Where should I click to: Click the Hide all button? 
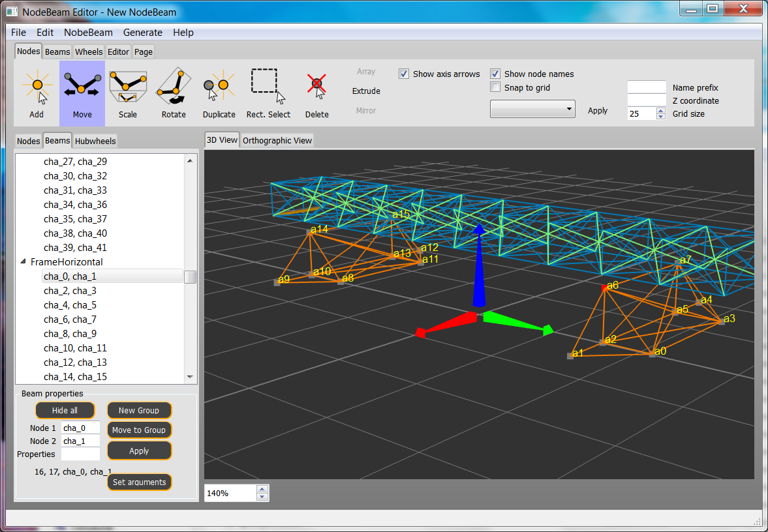(x=65, y=410)
